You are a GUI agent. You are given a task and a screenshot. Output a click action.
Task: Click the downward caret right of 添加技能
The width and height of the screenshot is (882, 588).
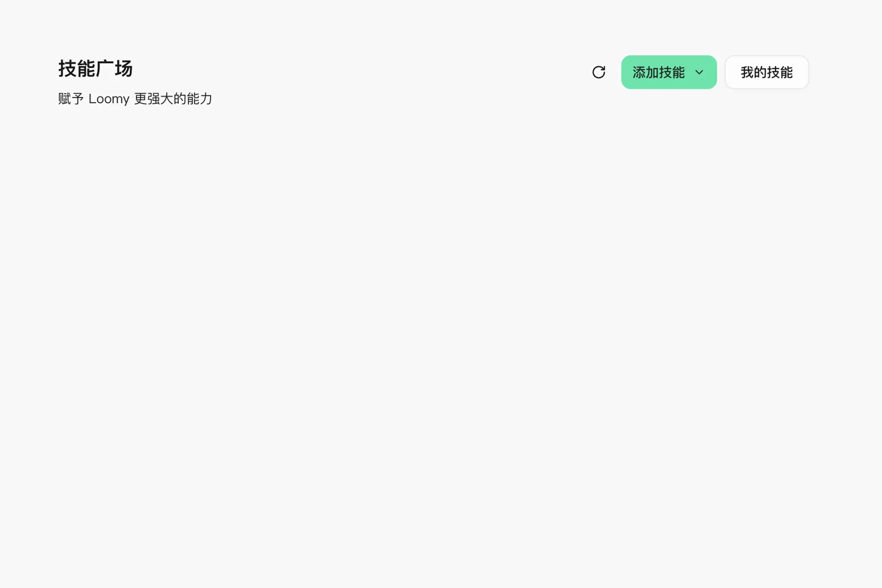(x=699, y=72)
